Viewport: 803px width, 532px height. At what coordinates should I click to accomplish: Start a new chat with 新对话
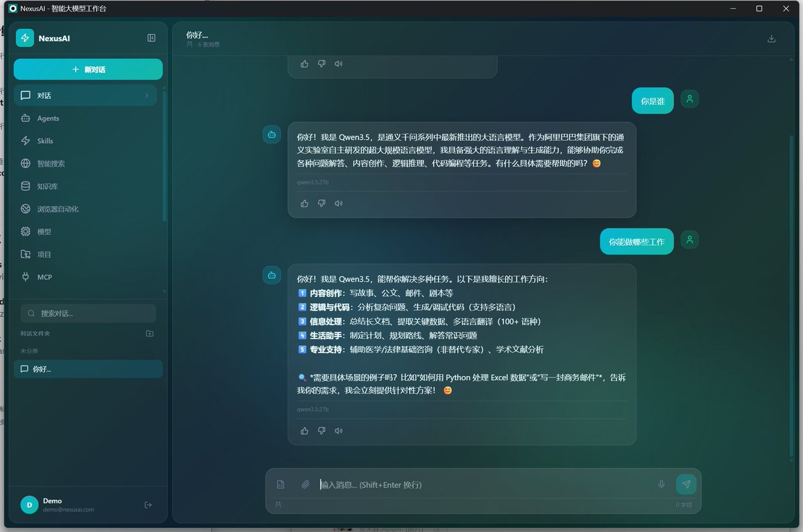88,70
